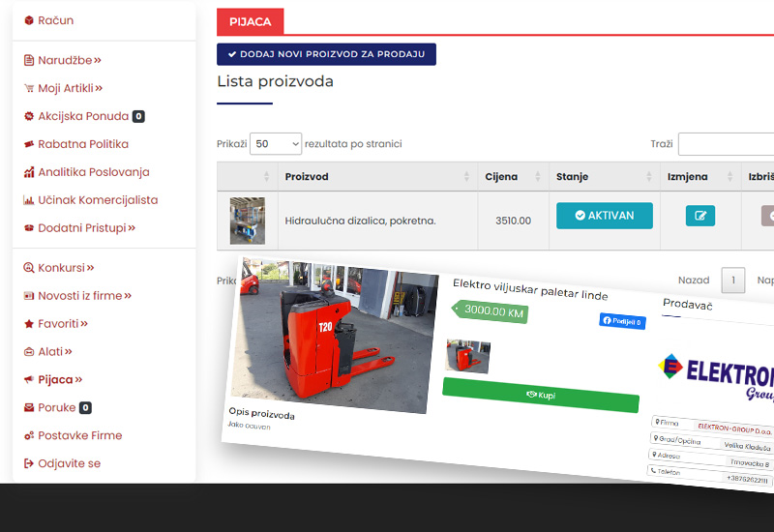Image resolution: width=774 pixels, height=532 pixels.
Task: Open Poruke messages link
Action: pyautogui.click(x=57, y=407)
